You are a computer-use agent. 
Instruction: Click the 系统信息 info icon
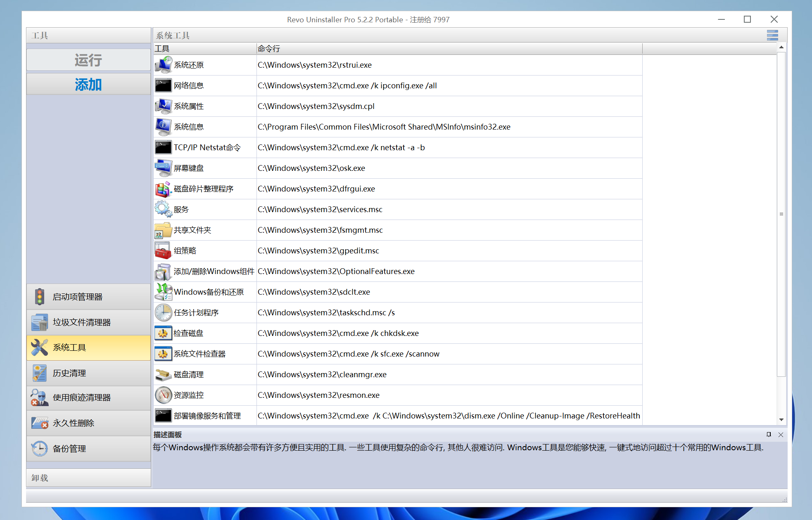tap(164, 127)
